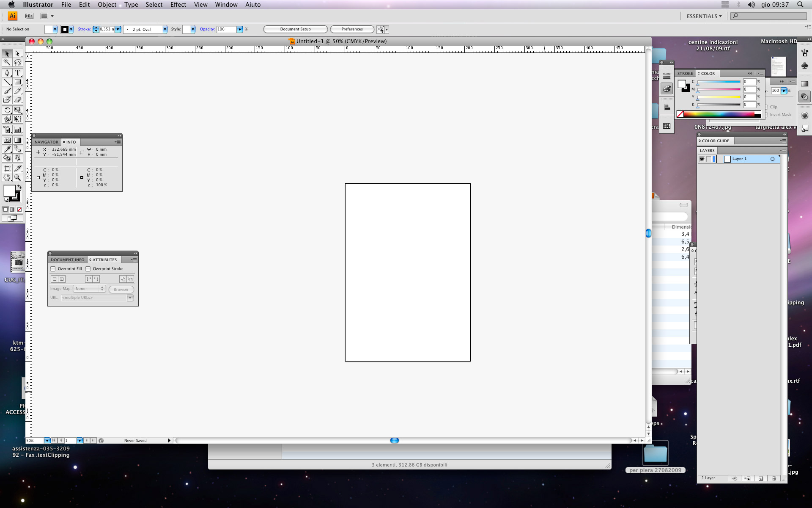Enable the Overprint Fill checkbox
Screen dimensions: 812x508
(53, 269)
